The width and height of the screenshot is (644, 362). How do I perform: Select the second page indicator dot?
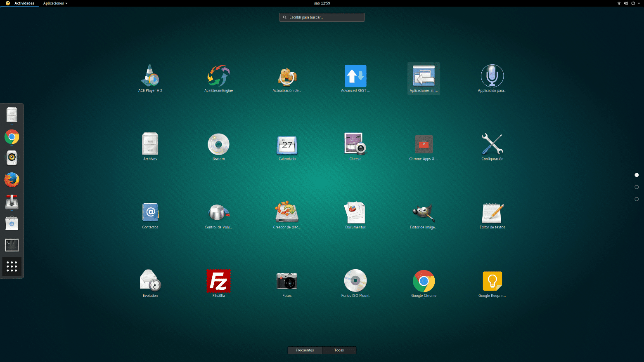(636, 187)
